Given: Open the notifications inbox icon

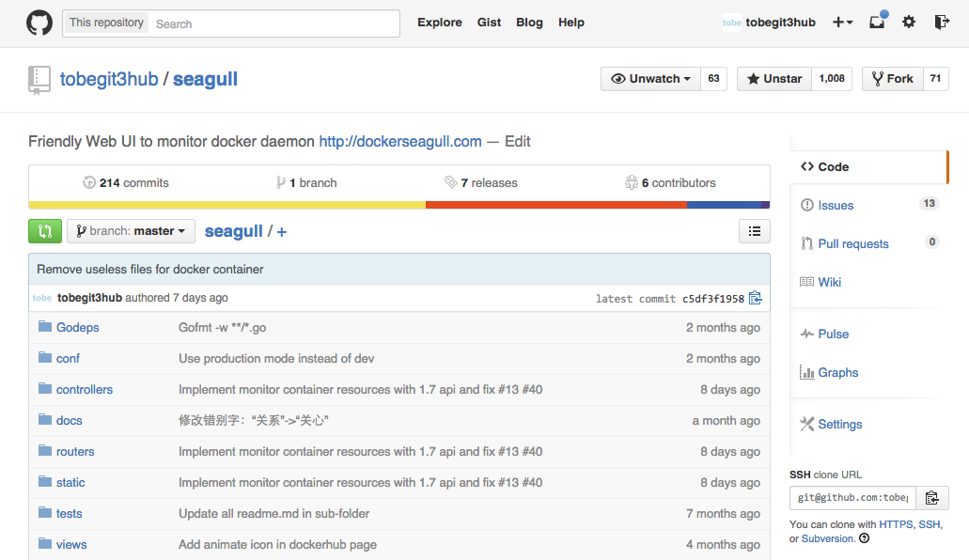Looking at the screenshot, I should pyautogui.click(x=878, y=21).
